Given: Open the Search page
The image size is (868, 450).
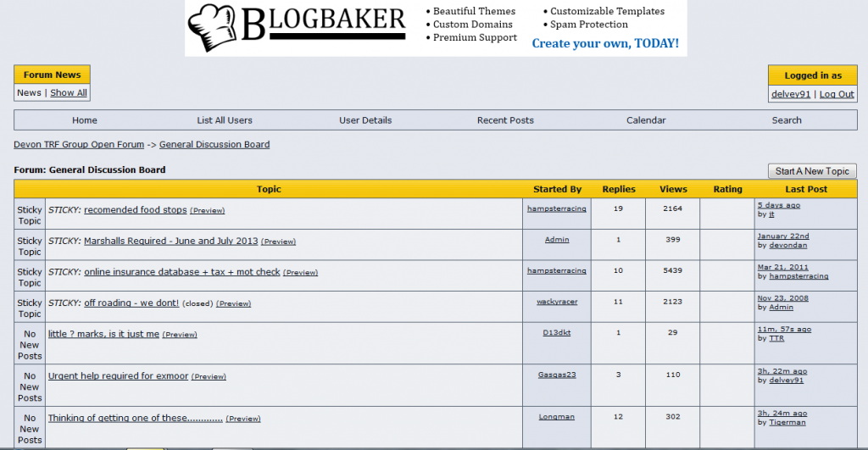Looking at the screenshot, I should click(786, 120).
